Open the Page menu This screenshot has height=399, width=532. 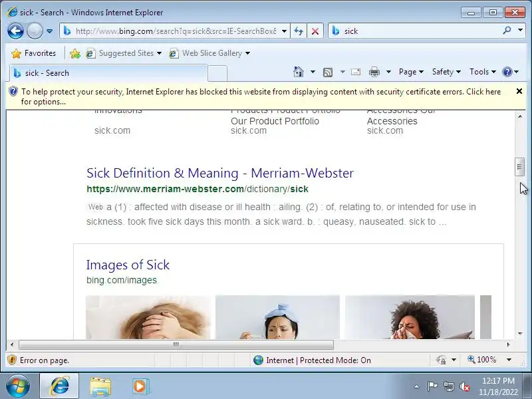[x=411, y=72]
